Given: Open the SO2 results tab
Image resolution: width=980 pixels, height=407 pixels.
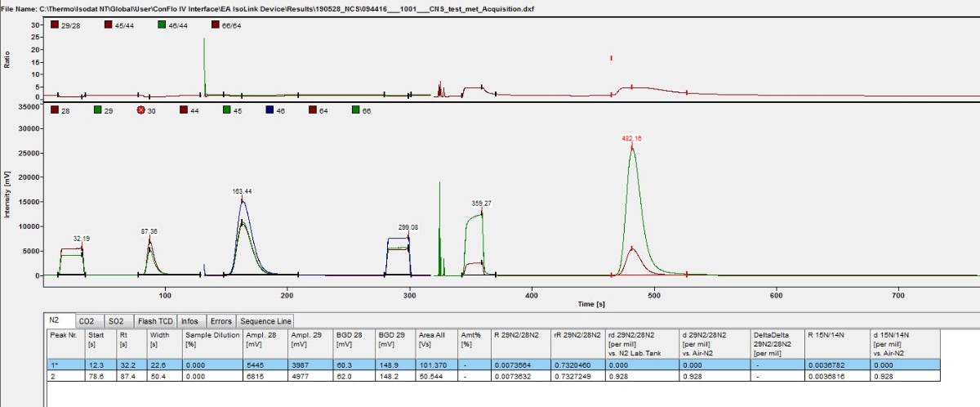Looking at the screenshot, I should [118, 321].
